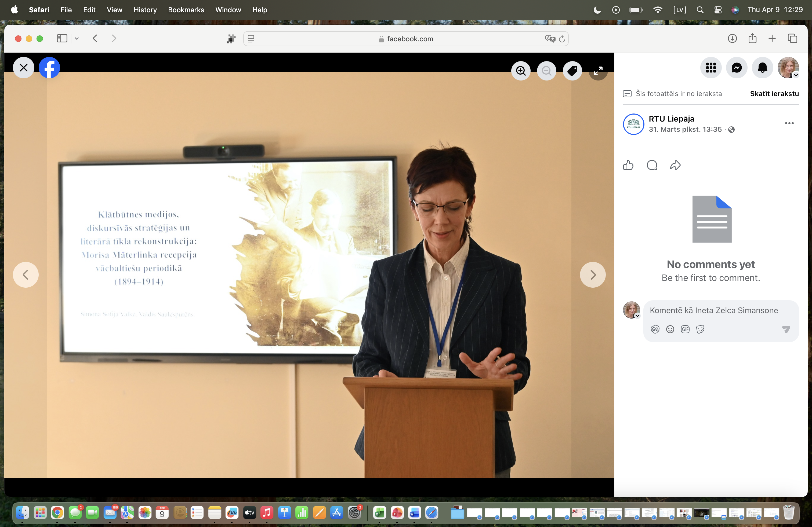Image resolution: width=812 pixels, height=527 pixels.
Task: Open the View menu
Action: pyautogui.click(x=114, y=10)
